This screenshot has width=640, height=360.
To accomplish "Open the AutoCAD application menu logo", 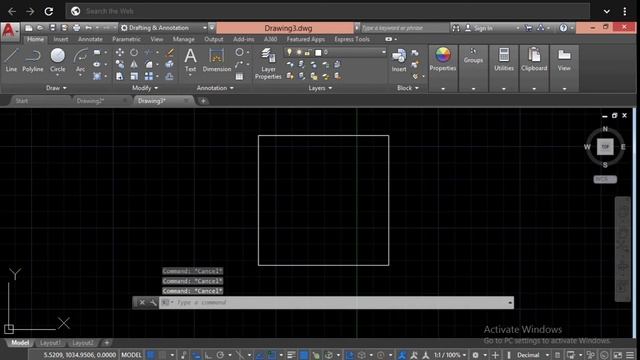I will (x=9, y=31).
